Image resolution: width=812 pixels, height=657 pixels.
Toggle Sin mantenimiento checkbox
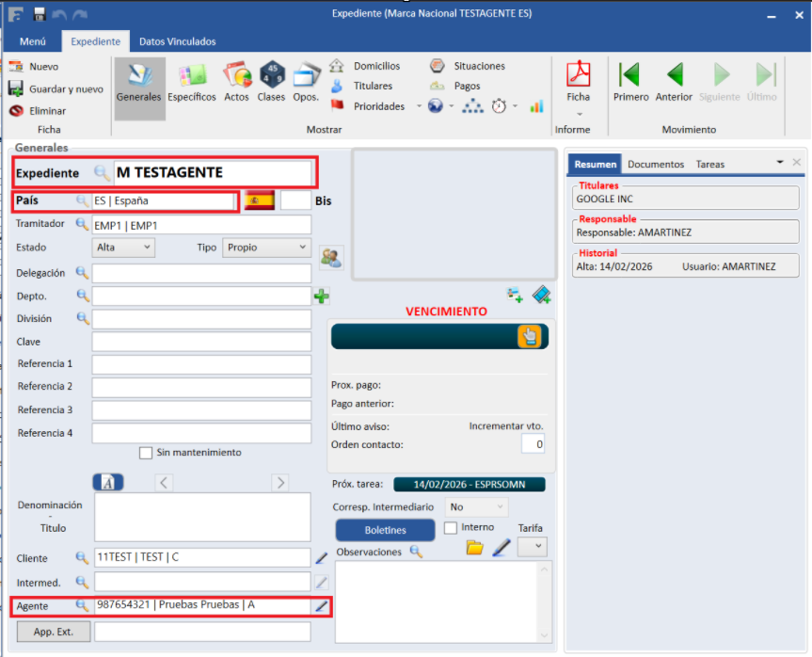pyautogui.click(x=146, y=453)
